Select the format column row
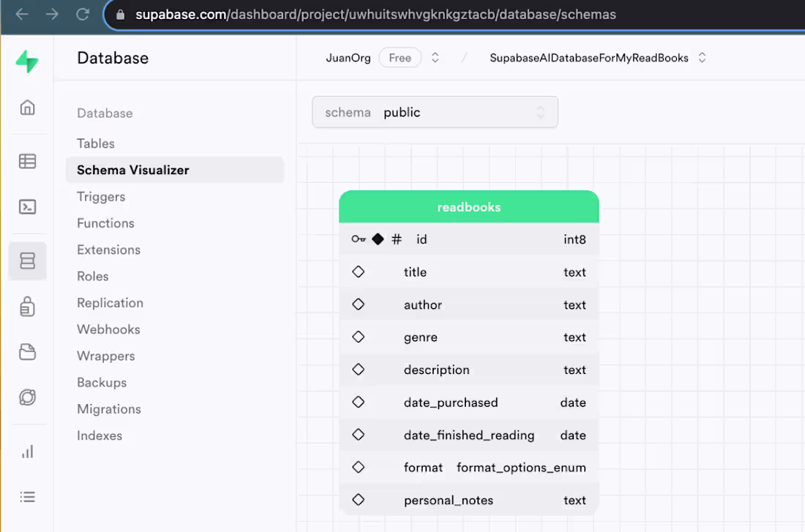Image resolution: width=805 pixels, height=532 pixels. click(468, 467)
